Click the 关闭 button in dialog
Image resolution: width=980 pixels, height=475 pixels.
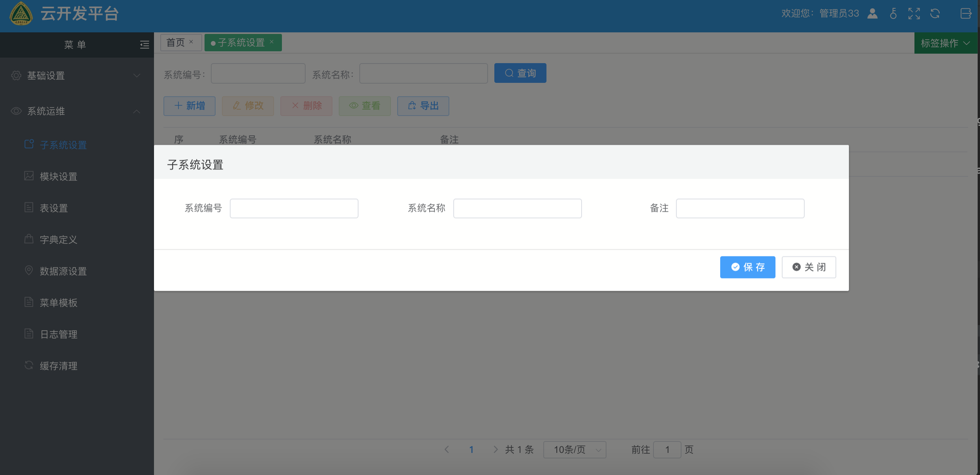pos(809,267)
